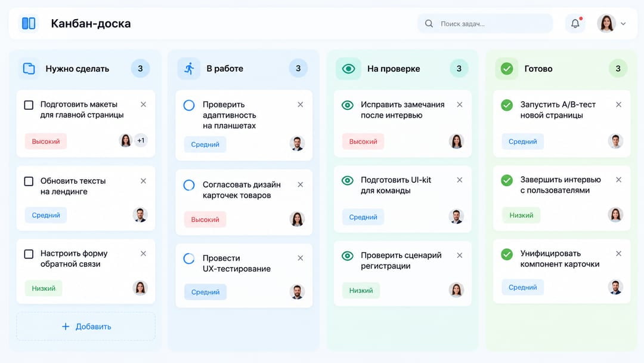The image size is (644, 363).
Task: Toggle the circle on "Провести UX-тестирование"
Action: point(189,259)
